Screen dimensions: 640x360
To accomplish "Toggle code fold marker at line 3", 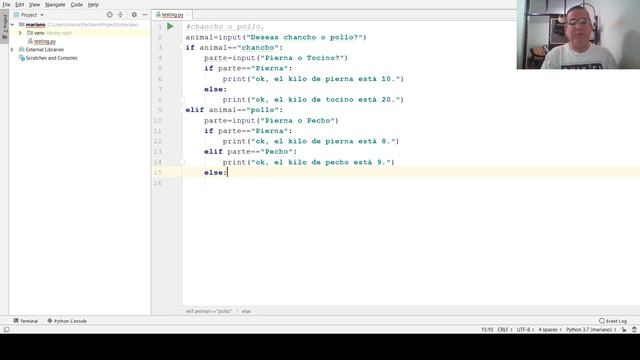I will 182,48.
